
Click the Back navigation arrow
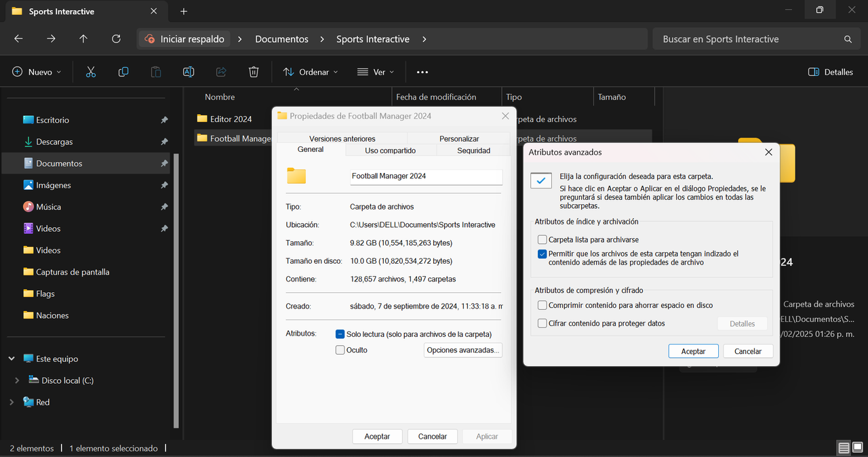[18, 39]
